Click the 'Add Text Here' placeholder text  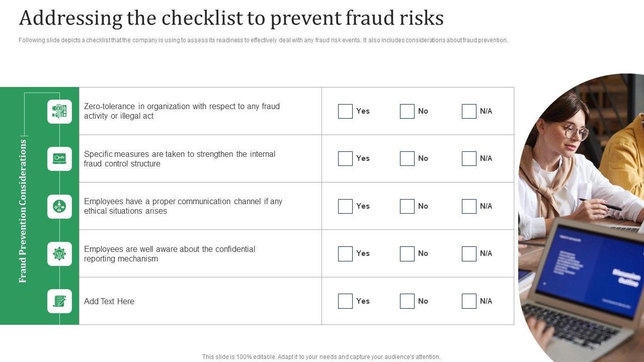[109, 302]
